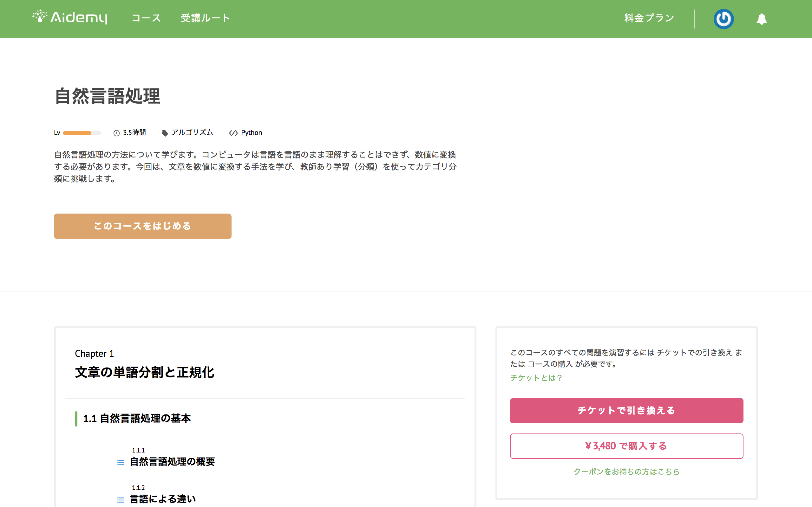Open the コース menu item

click(x=146, y=18)
